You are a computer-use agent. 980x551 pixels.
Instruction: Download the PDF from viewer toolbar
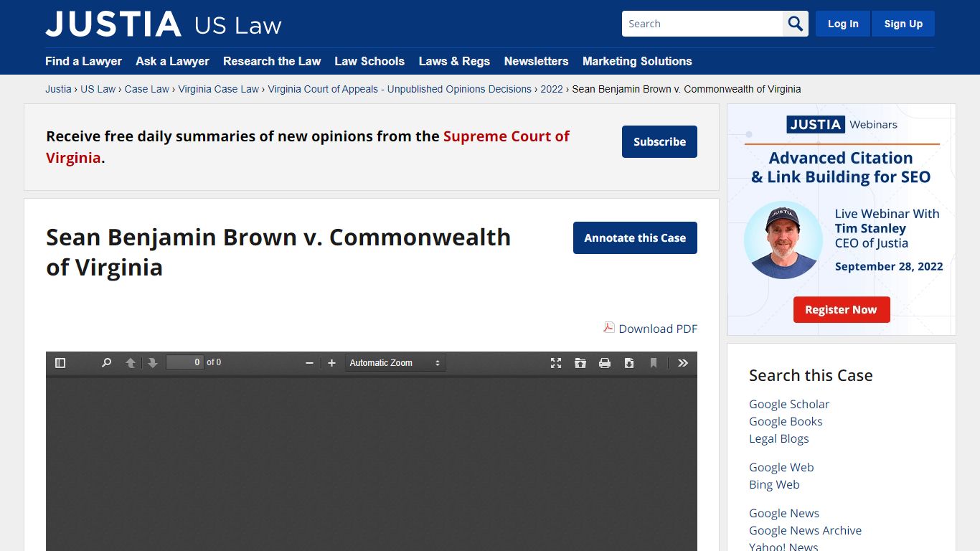coord(629,363)
